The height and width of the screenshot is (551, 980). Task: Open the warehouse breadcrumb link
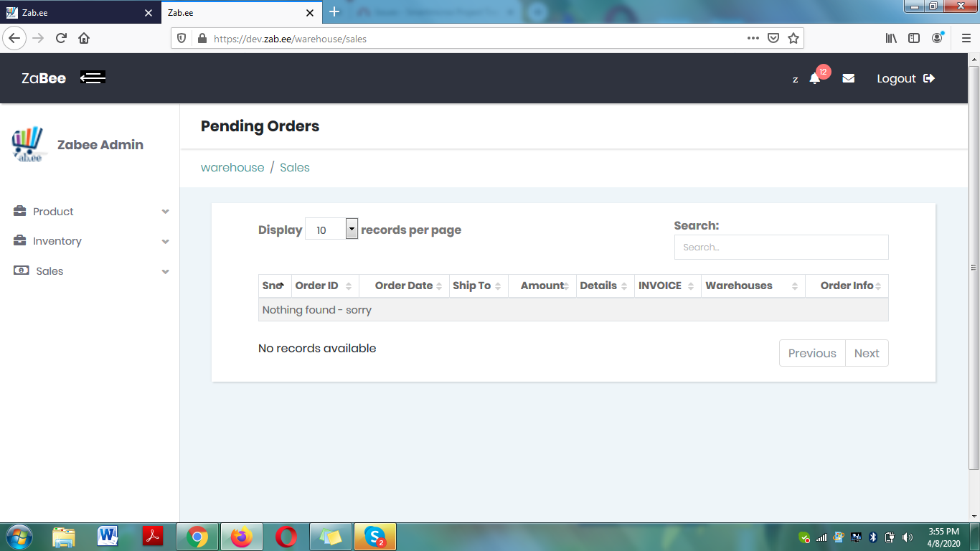tap(232, 167)
